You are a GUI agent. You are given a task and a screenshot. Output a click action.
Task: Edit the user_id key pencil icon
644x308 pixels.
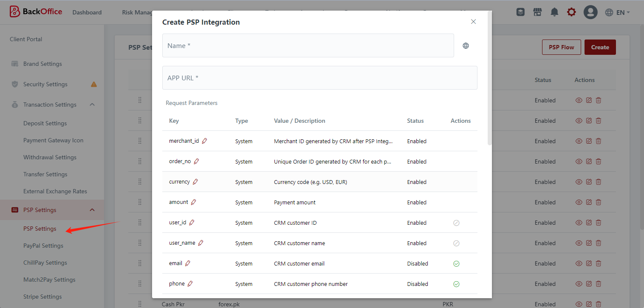tap(192, 223)
